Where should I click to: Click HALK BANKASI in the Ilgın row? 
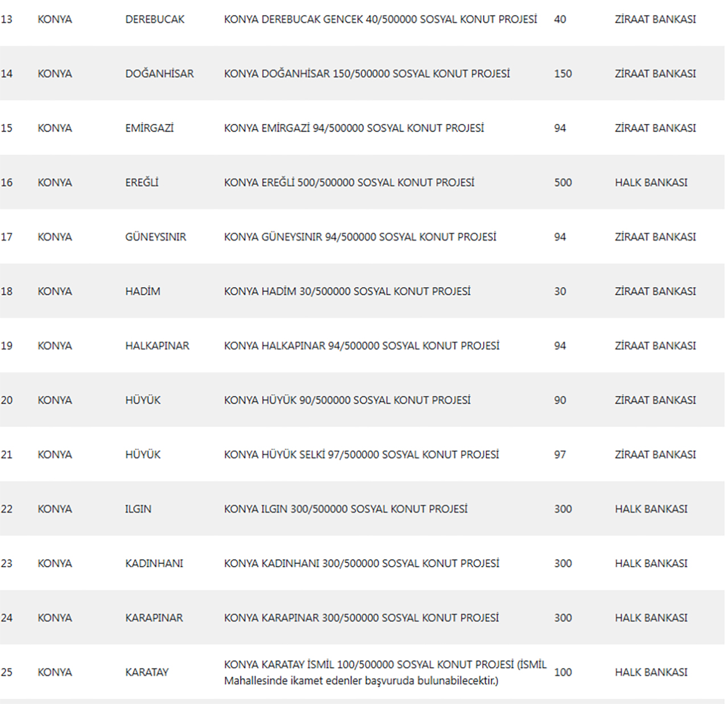pos(651,509)
